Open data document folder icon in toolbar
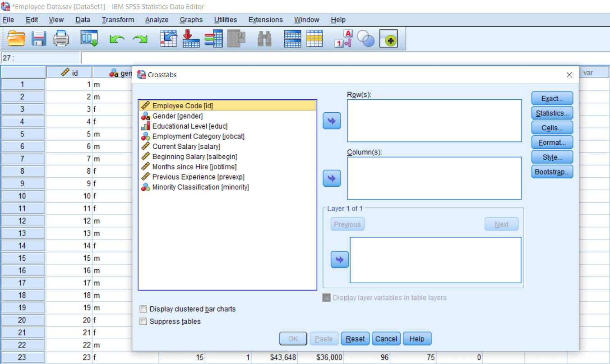The width and height of the screenshot is (610, 364). 16,39
